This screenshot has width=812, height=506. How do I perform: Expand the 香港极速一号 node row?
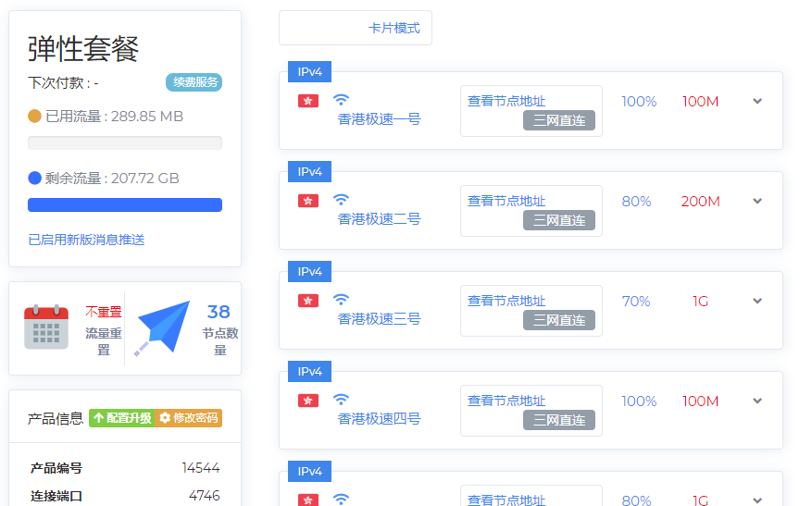click(x=757, y=101)
